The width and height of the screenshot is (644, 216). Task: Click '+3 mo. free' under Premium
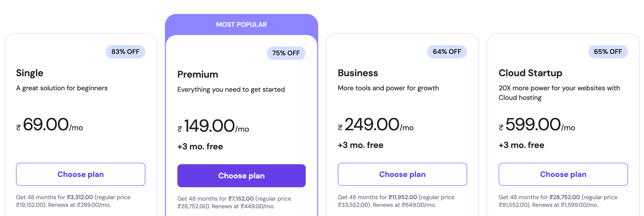coord(200,146)
